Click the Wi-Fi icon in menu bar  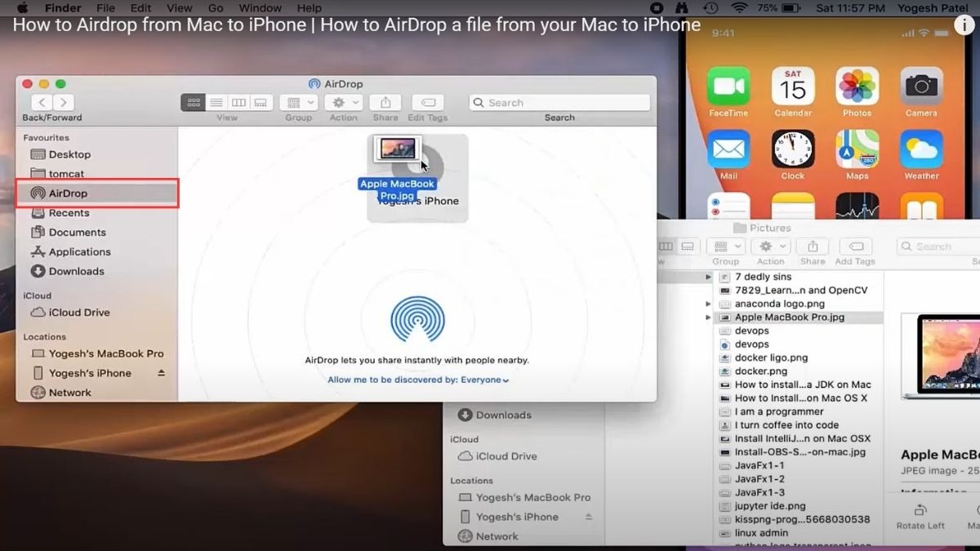point(739,8)
